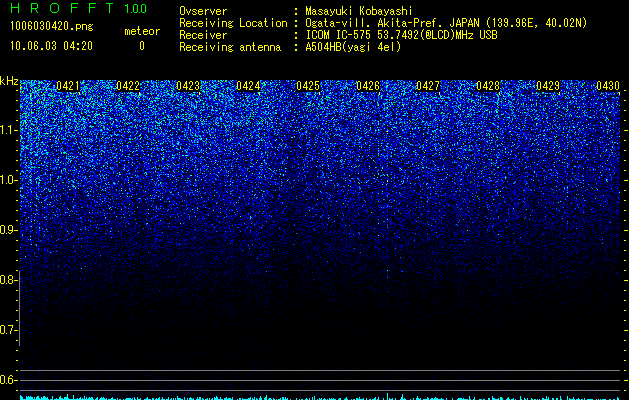Click the 0427 time marker
Viewport: 629px width, 400px height.
pos(428,86)
